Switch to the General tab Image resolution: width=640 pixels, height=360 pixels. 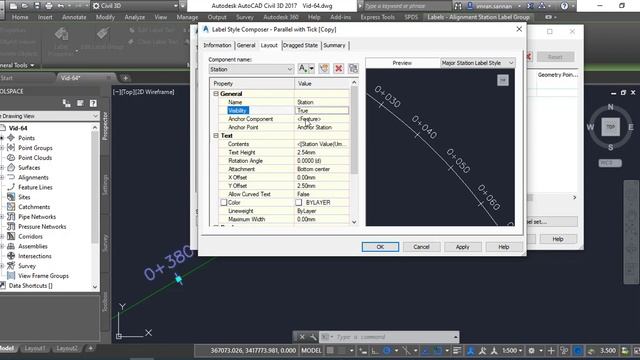[246, 45]
